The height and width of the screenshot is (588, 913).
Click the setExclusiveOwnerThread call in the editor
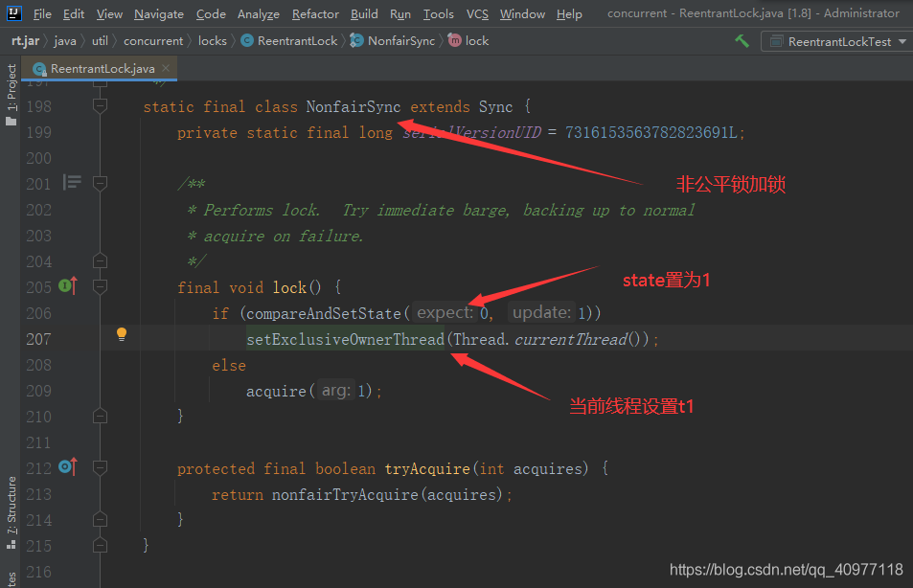[345, 339]
